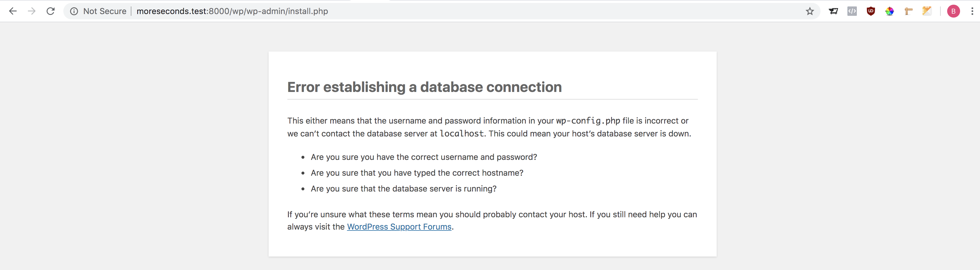Click the forward navigation arrow
980x270 pixels.
32,11
